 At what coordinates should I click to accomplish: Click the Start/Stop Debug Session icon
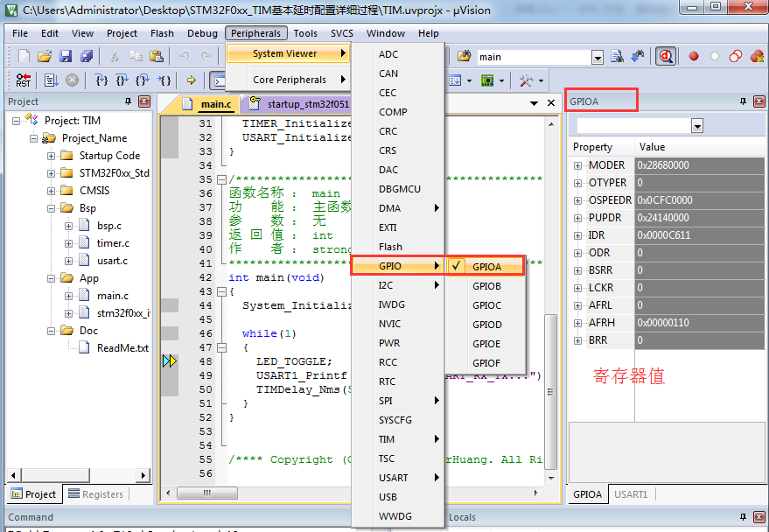pyautogui.click(x=666, y=57)
